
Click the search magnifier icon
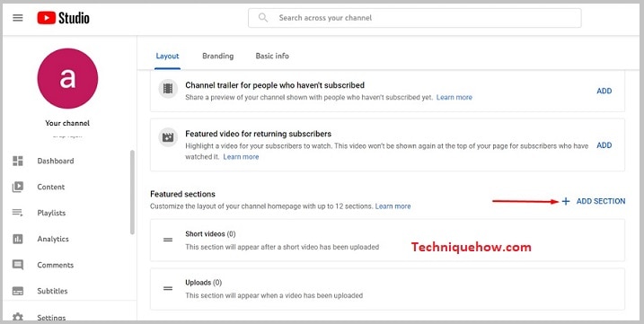pyautogui.click(x=263, y=18)
